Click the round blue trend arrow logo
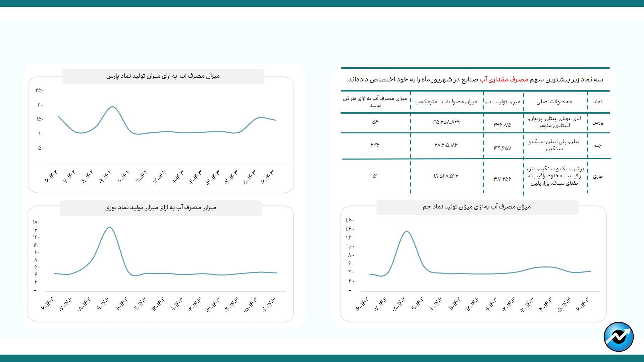This screenshot has width=644, height=362. pos(619,337)
